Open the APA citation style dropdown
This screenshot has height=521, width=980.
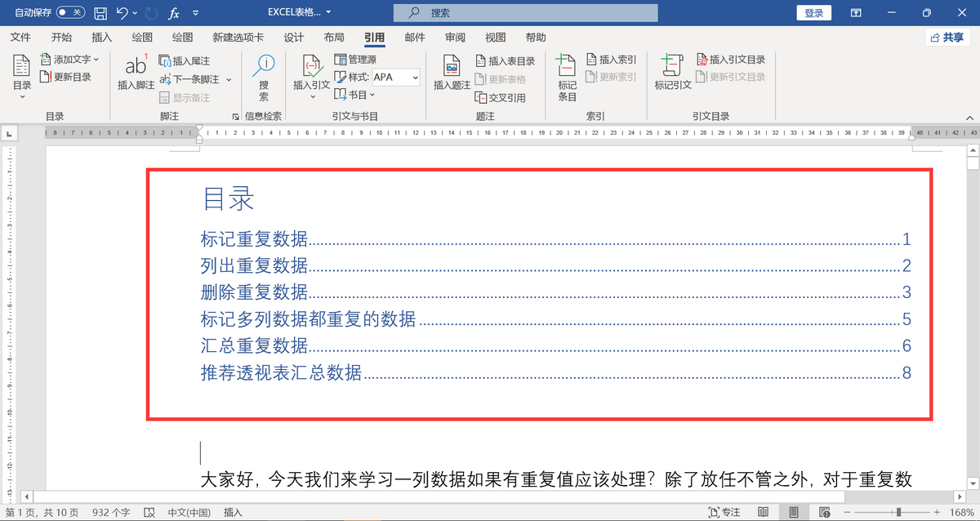[x=396, y=78]
